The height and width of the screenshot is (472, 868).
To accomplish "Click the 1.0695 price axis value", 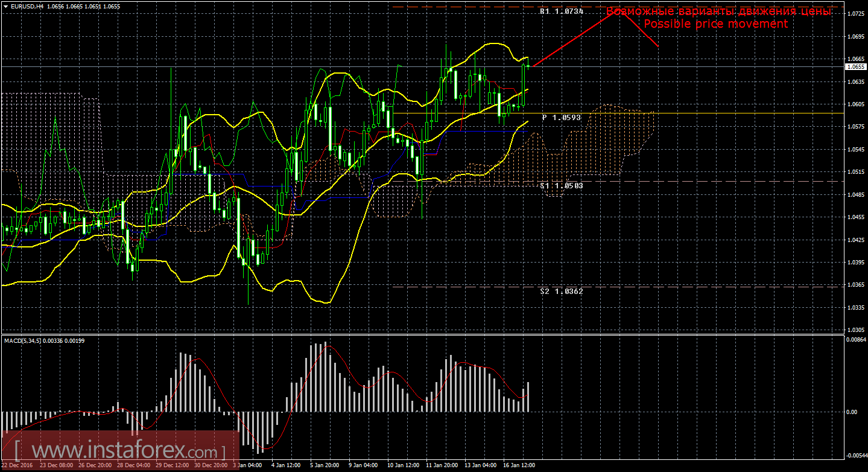I will 855,36.
